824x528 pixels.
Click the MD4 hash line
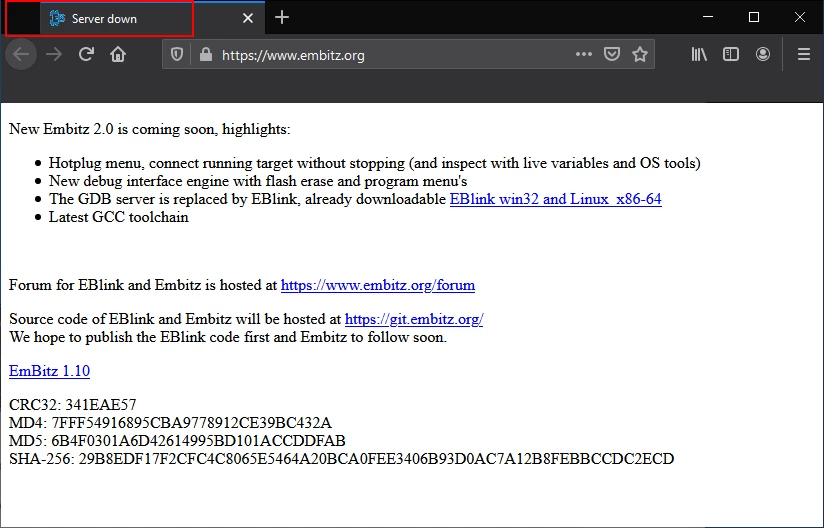(x=170, y=423)
